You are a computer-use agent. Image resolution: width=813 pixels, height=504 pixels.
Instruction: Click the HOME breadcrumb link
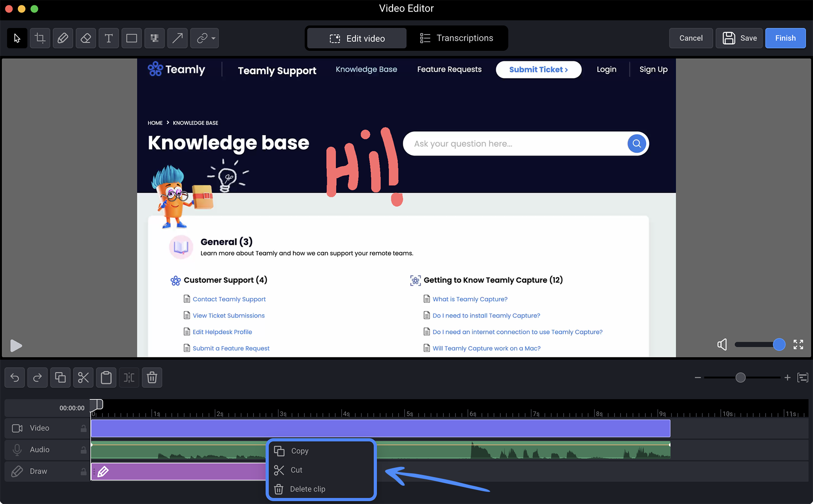click(155, 123)
